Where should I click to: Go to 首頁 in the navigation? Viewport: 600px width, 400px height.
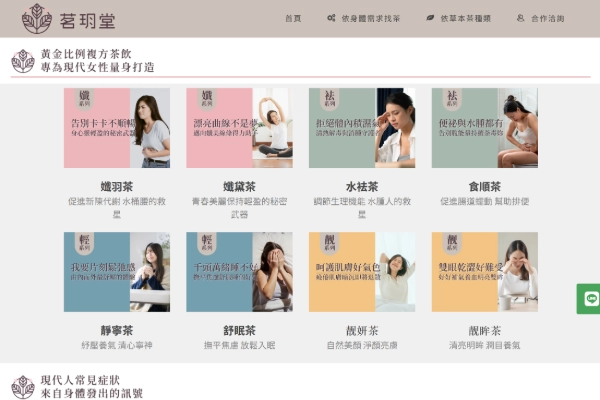point(293,18)
